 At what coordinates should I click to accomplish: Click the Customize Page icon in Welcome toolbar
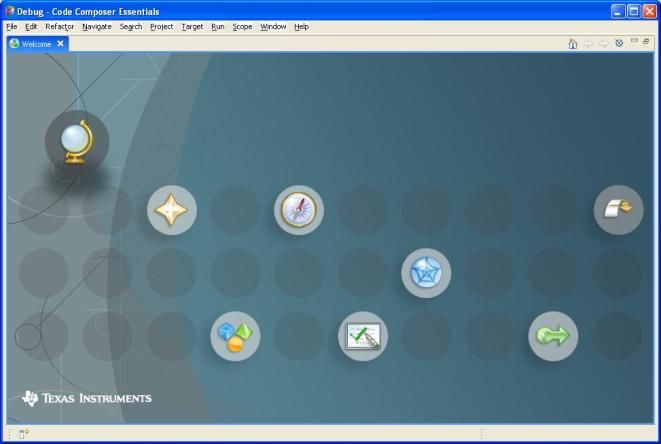click(619, 43)
